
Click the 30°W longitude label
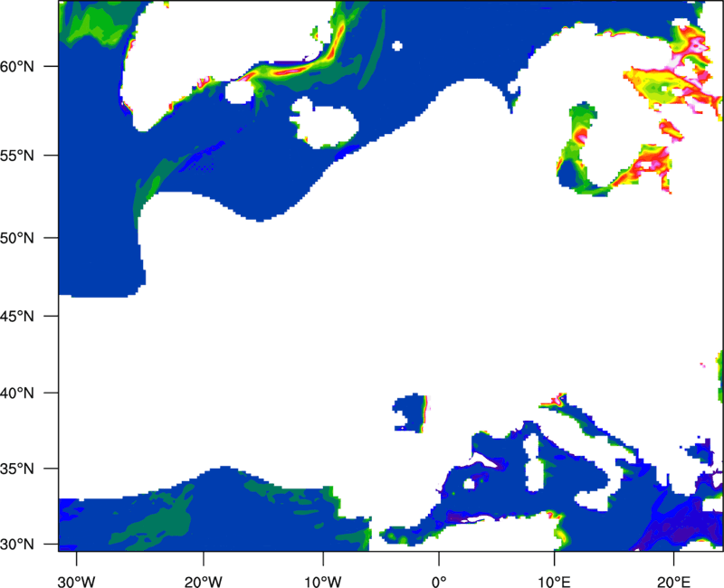pyautogui.click(x=77, y=582)
